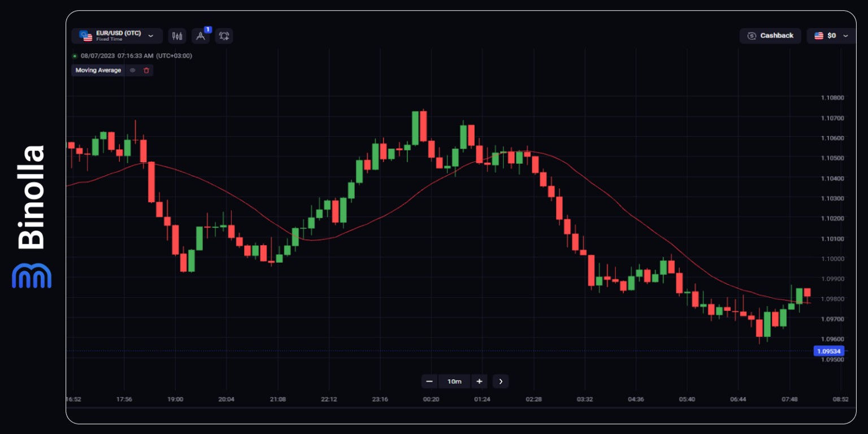Click the green connection status dot

click(x=75, y=56)
